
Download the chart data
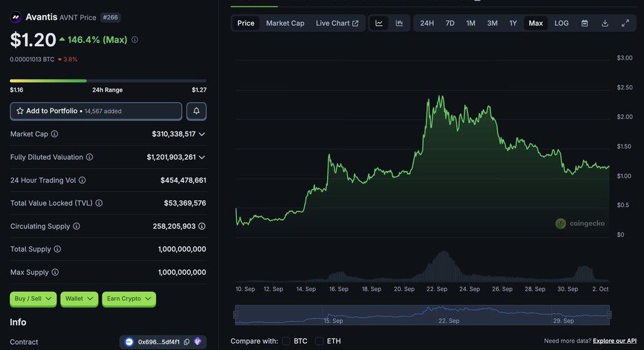pos(605,23)
